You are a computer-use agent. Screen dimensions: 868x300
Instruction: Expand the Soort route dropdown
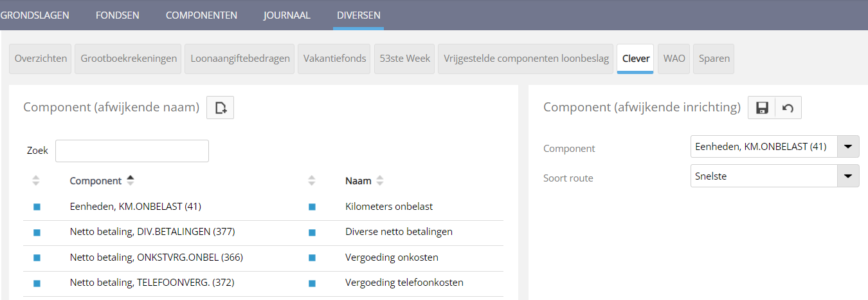click(847, 176)
